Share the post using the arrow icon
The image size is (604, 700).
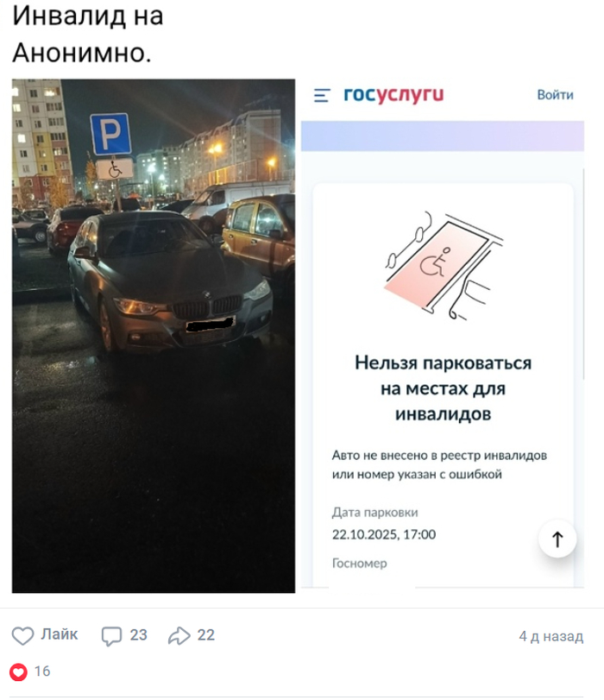point(179,635)
